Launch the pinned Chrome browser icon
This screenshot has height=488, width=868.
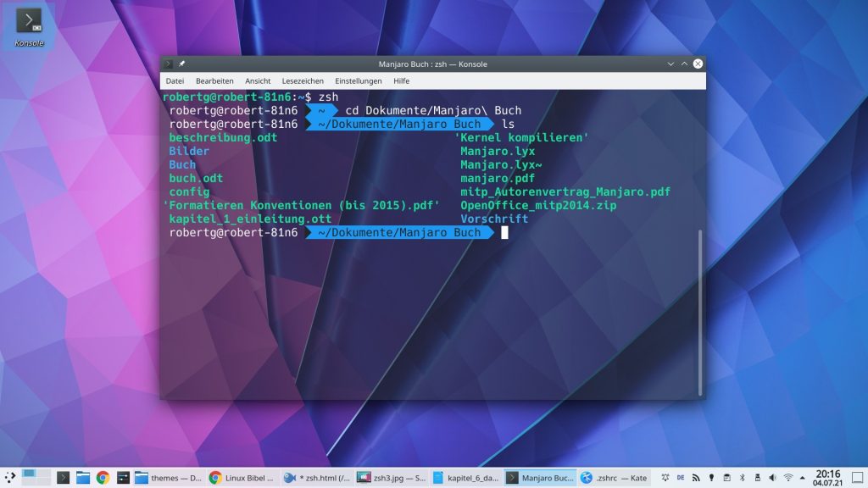(103, 478)
